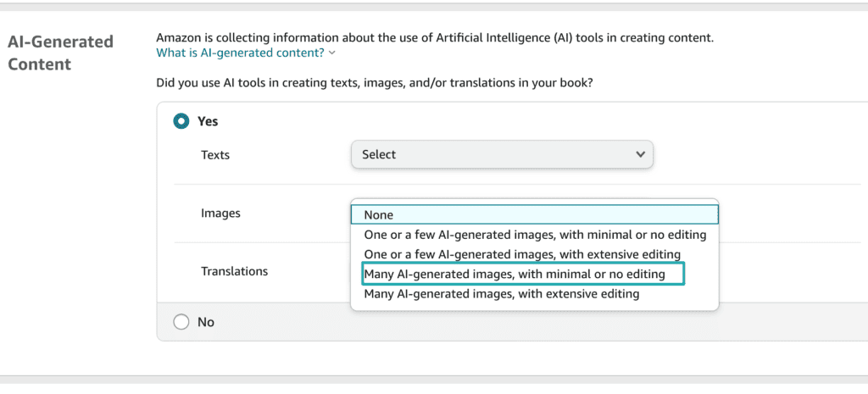Click the Texts row label
The width and height of the screenshot is (868, 394).
(214, 155)
